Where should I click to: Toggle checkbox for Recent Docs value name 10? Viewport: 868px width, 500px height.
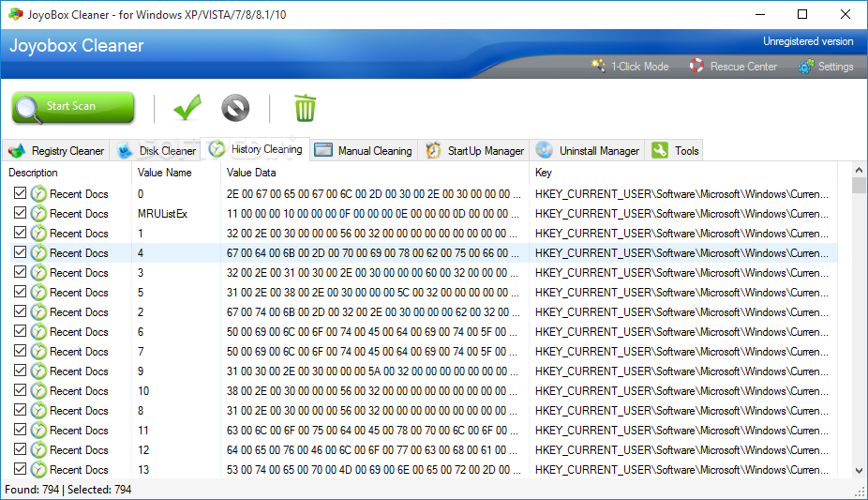21,390
